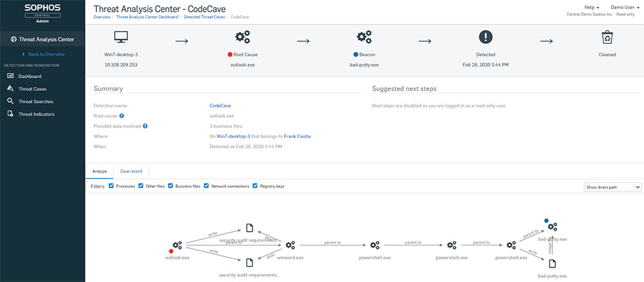Click the Detected exclamation icon
644x282 pixels.
(485, 37)
